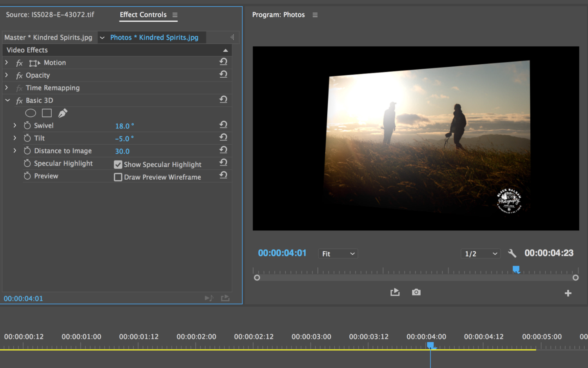
Task: Enable Draw Preview Wireframe checkbox
Action: [118, 177]
